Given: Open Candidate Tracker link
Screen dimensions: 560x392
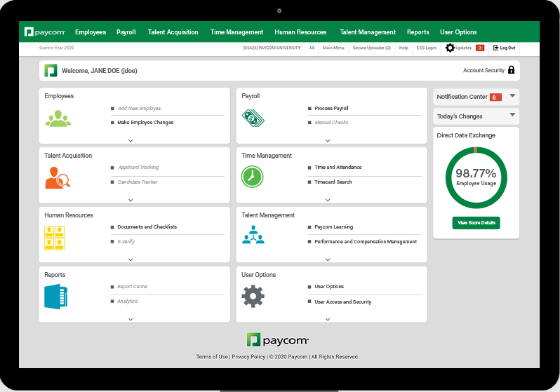Looking at the screenshot, I should (x=138, y=182).
